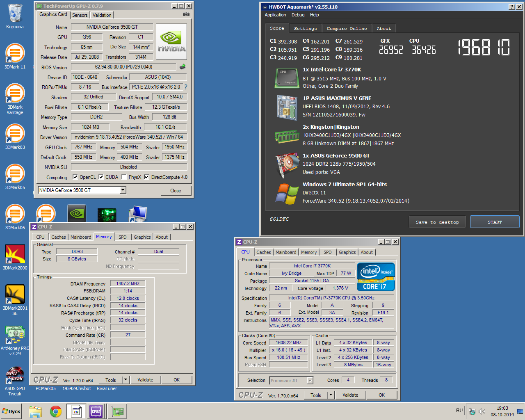Screen dimensions: 525x420
Task: Open Windows Explorer from the taskbar
Action: 35,411
